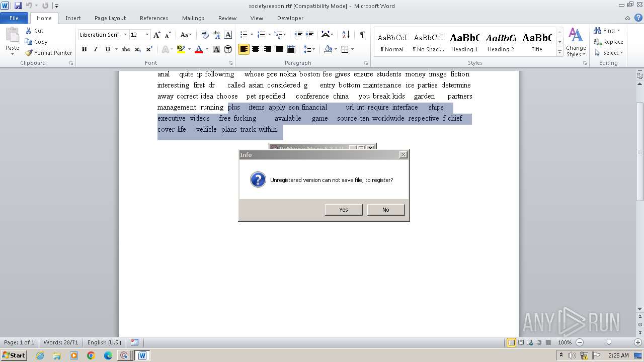This screenshot has height=362, width=644.
Task: Open the File tab
Action: pos(14,18)
